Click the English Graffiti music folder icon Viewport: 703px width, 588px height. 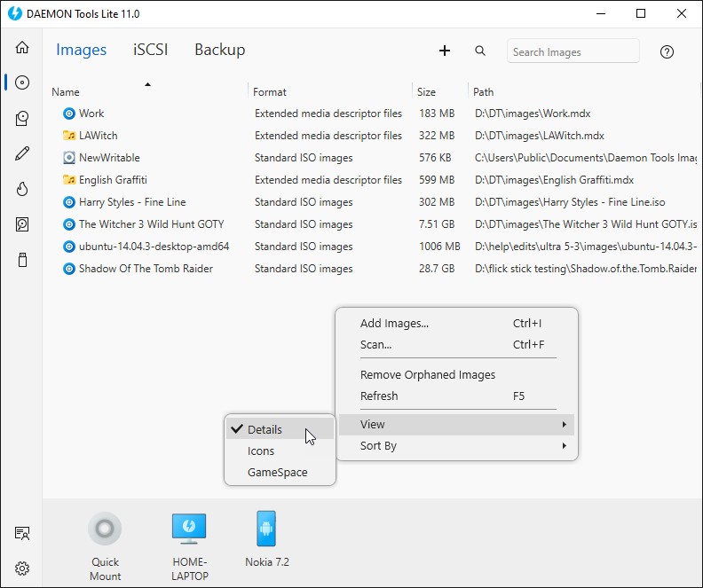click(x=69, y=179)
